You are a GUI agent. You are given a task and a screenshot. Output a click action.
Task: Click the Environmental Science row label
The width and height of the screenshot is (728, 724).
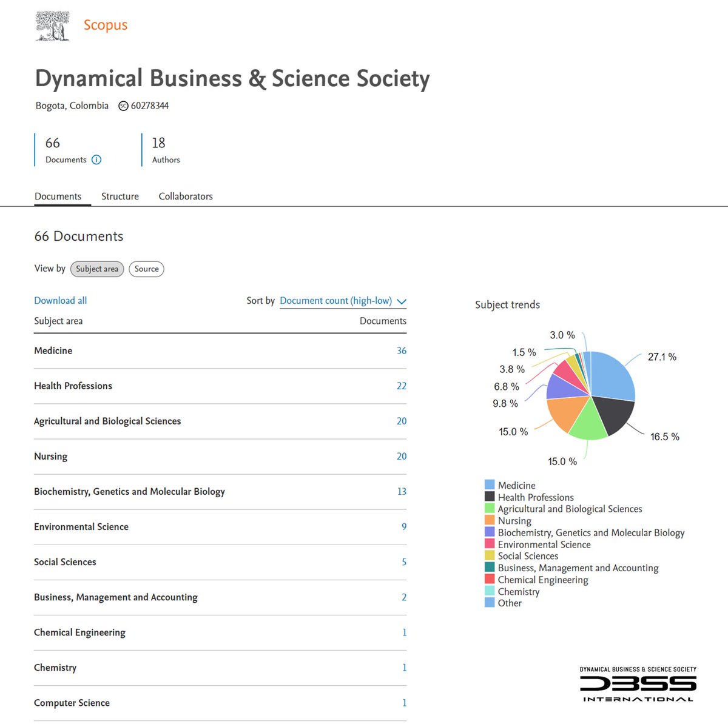point(81,527)
